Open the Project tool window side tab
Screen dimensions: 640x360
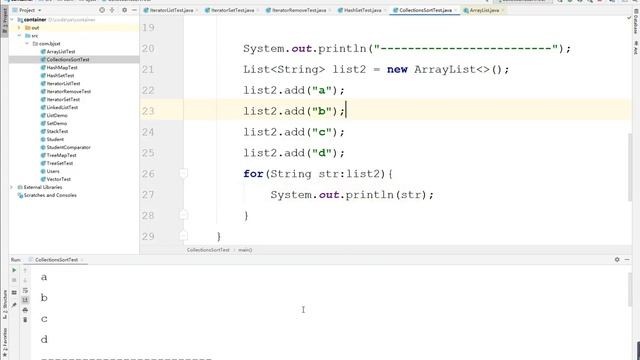4,21
